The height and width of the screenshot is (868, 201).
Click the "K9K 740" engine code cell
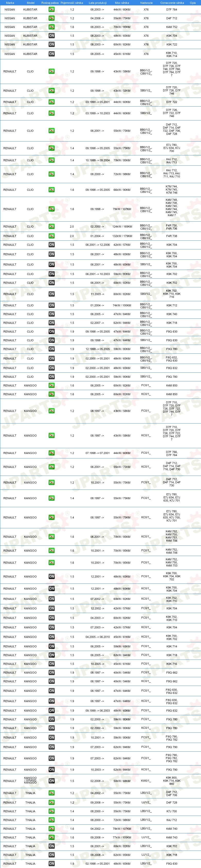click(x=172, y=314)
